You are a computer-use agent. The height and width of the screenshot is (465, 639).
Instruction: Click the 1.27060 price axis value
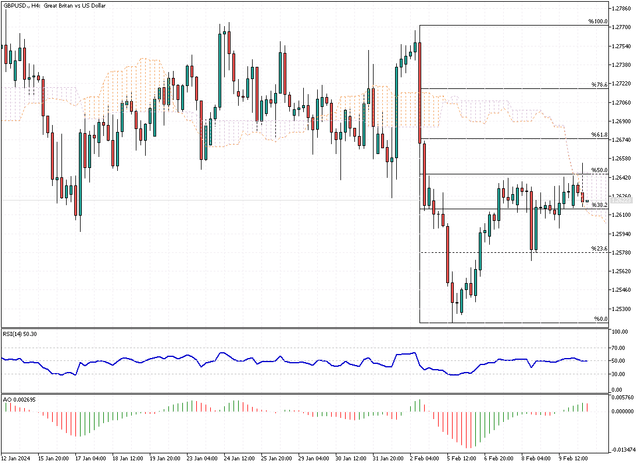[x=621, y=103]
